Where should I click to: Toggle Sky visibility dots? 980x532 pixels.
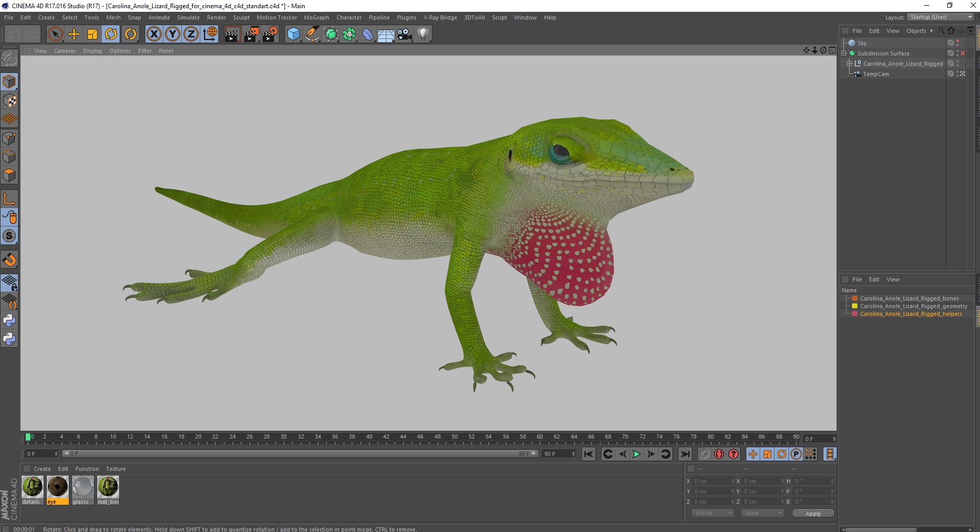click(958, 43)
